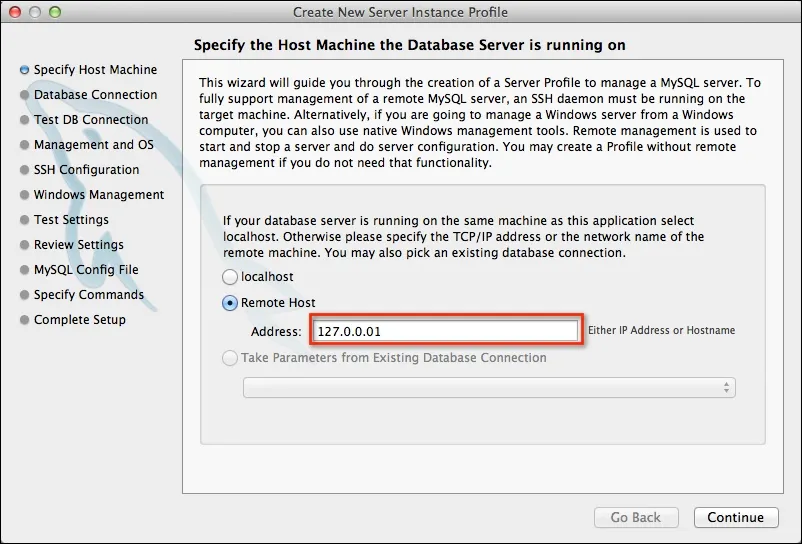Select Test Settings step label
This screenshot has width=802, height=544.
tap(71, 220)
